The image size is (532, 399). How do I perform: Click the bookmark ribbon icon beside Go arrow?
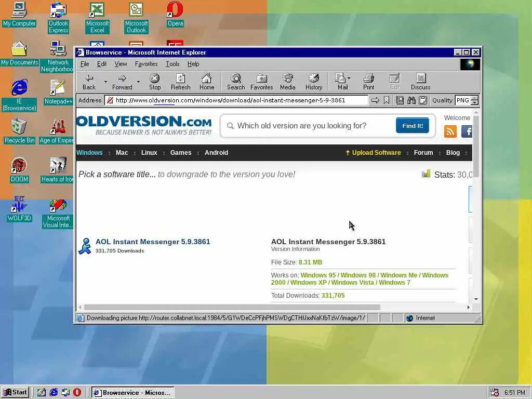pyautogui.click(x=387, y=100)
